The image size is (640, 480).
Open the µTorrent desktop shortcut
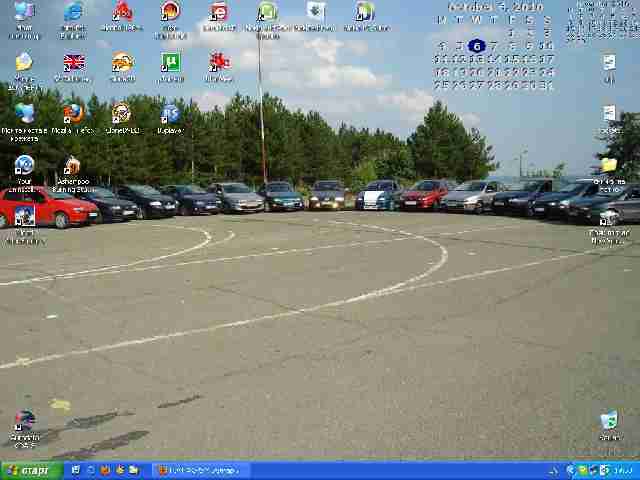170,64
